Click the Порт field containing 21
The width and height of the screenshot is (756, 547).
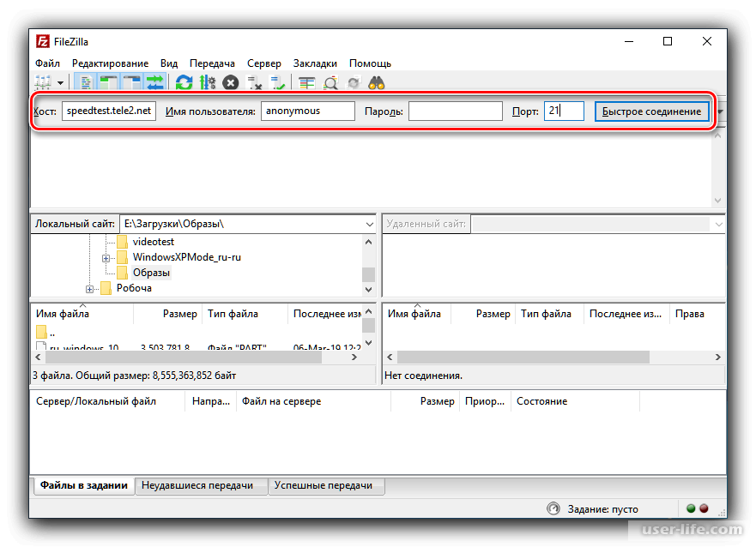point(564,111)
